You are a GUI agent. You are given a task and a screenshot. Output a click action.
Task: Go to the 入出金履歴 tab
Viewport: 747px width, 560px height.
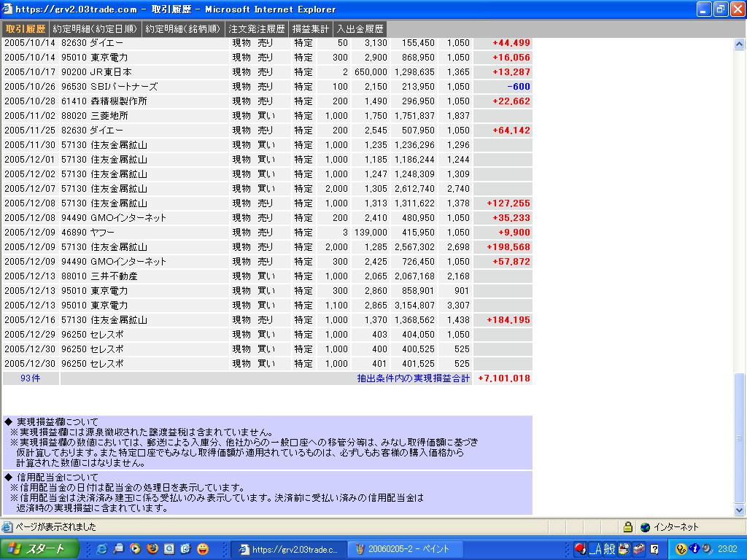point(360,29)
